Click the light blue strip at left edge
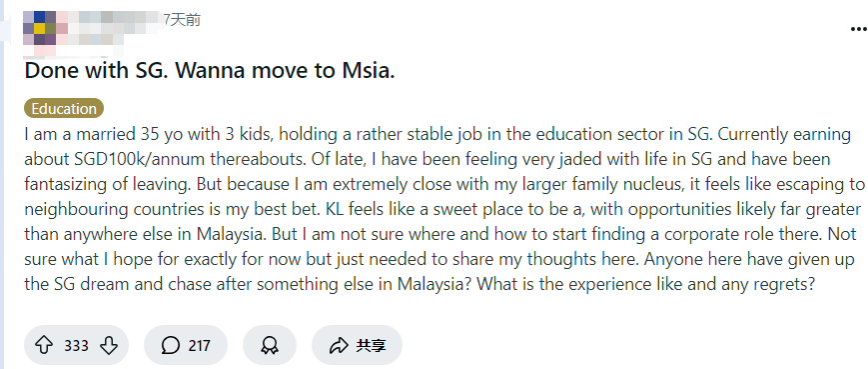The image size is (868, 369). pos(2,184)
